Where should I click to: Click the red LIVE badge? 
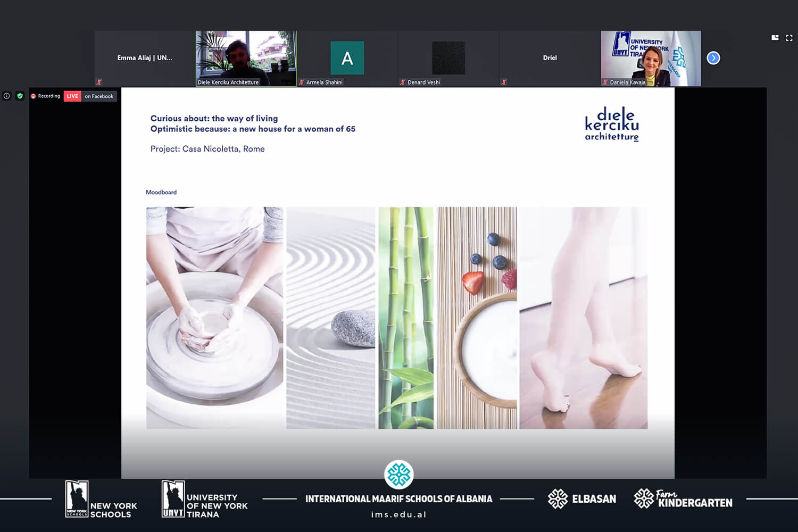[x=72, y=96]
